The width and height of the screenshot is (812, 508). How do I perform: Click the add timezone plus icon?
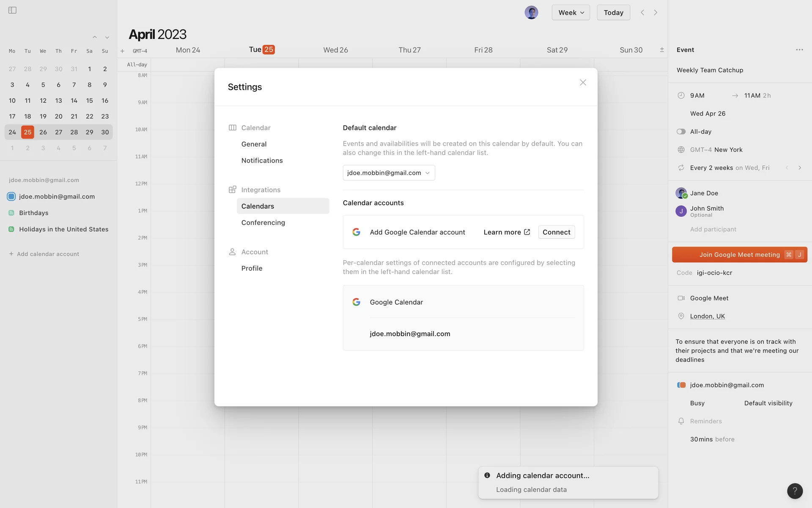(122, 51)
